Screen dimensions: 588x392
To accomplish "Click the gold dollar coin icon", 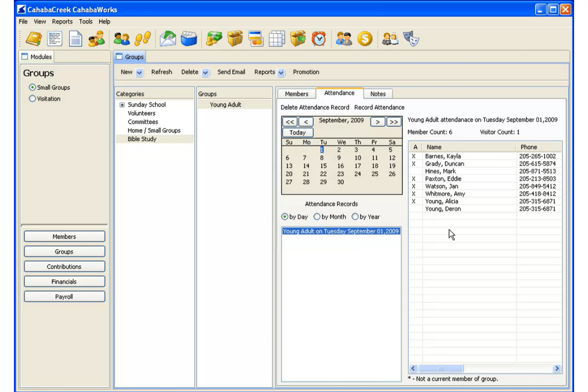I will coord(365,39).
